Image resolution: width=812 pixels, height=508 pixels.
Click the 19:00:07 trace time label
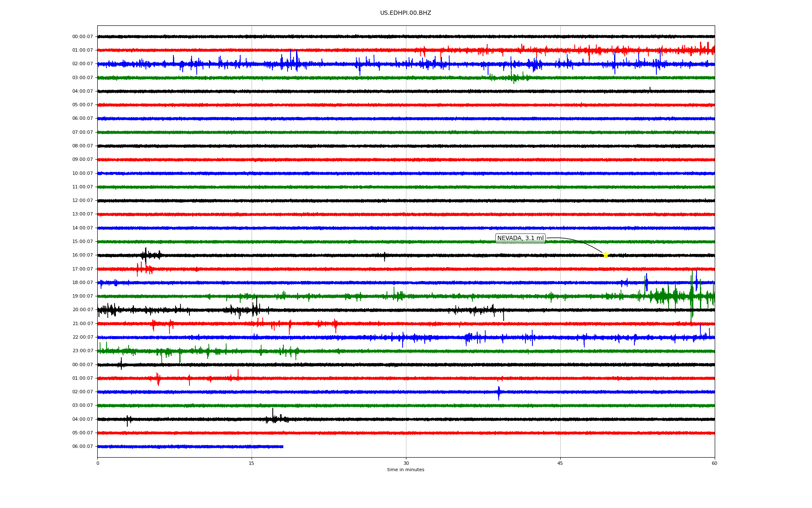click(82, 296)
